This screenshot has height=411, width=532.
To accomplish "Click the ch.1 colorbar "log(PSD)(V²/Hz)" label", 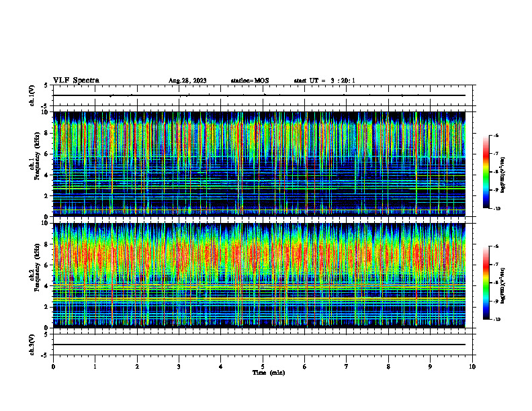I will [503, 175].
